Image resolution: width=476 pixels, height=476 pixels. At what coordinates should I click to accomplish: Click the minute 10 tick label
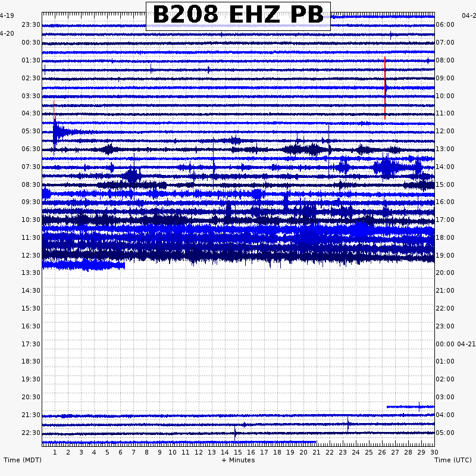(173, 452)
